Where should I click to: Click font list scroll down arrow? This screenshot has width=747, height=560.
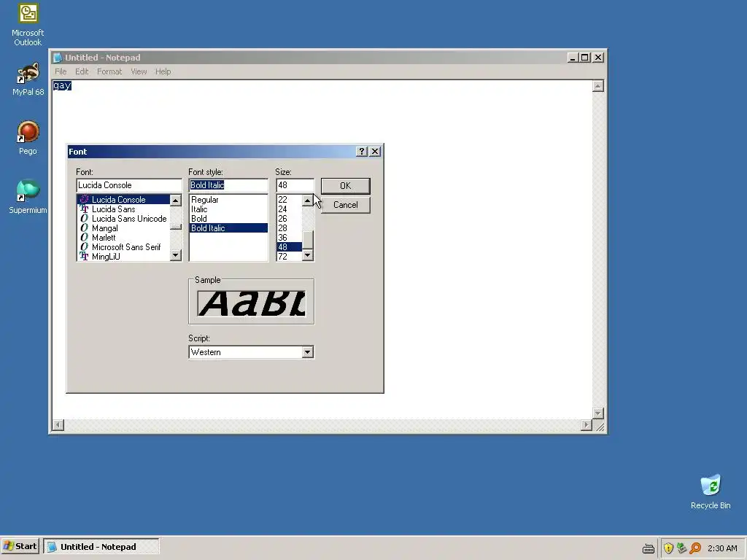point(176,255)
